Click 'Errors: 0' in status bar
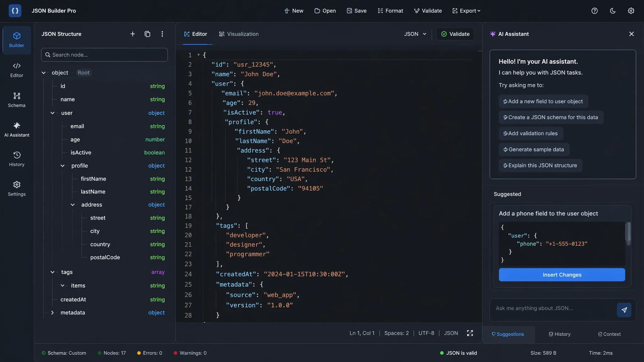 tap(150, 353)
